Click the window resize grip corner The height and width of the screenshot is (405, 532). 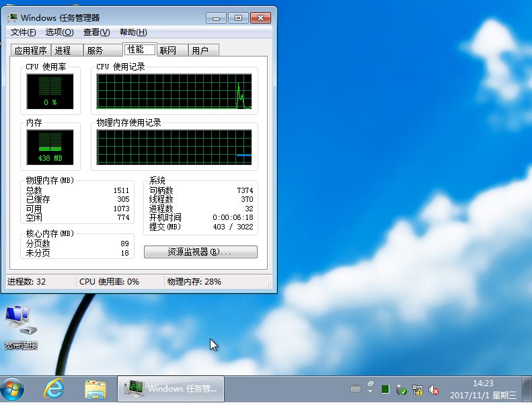269,285
